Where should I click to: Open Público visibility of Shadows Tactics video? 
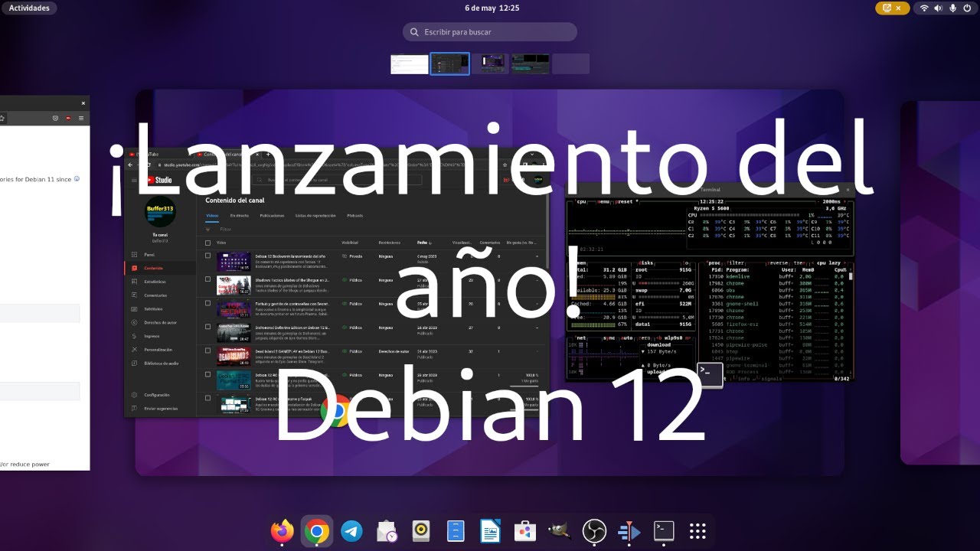point(353,280)
